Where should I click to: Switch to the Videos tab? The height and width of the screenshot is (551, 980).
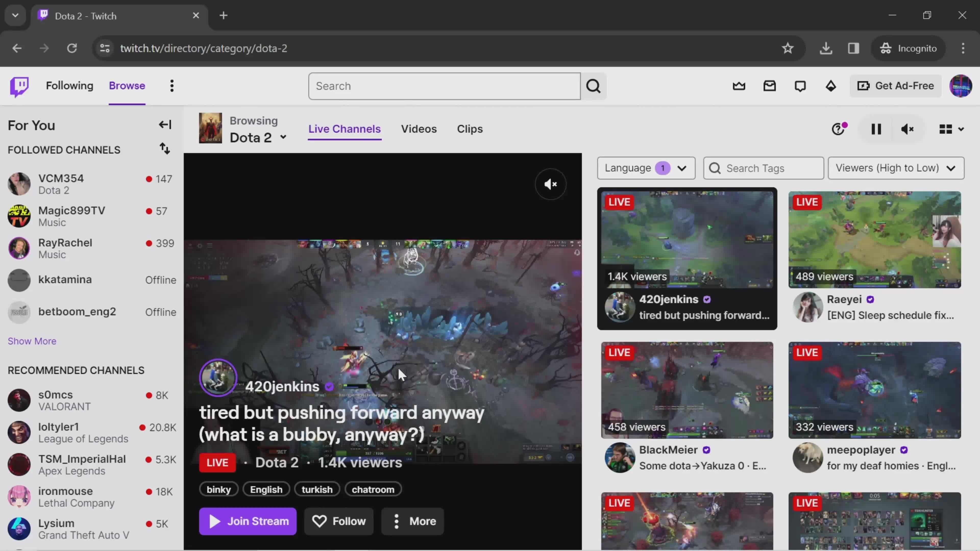point(419,129)
